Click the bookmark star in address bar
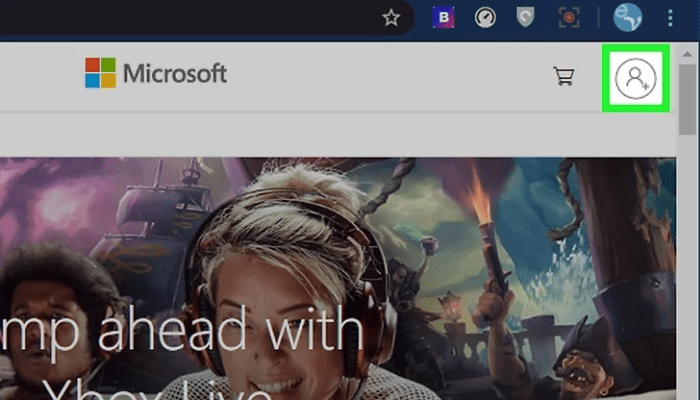This screenshot has width=700, height=400. coord(392,17)
